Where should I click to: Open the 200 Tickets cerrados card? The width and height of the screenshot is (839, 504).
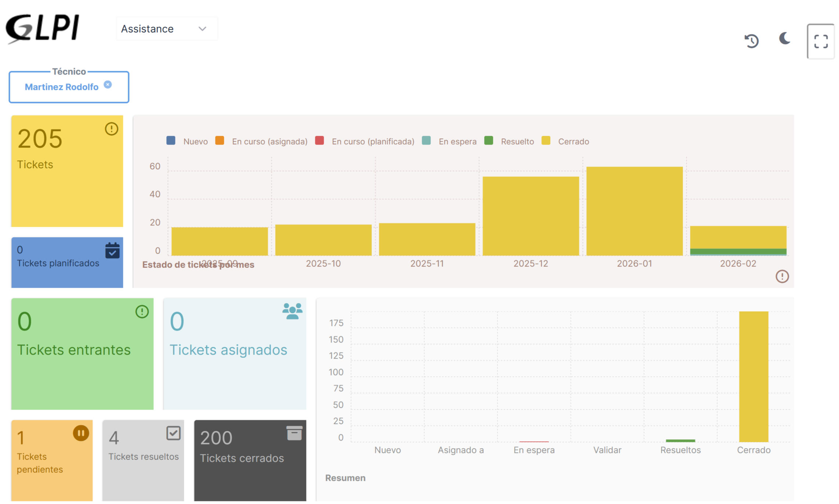tap(250, 463)
